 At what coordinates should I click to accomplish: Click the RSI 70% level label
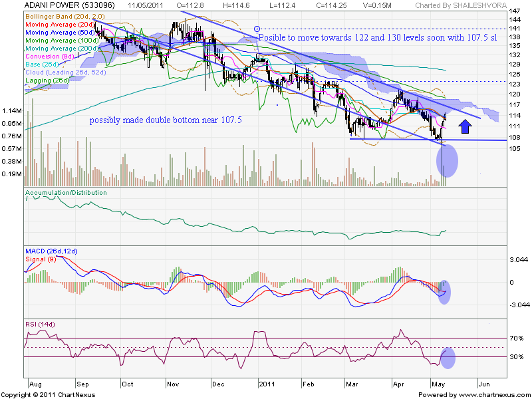[517, 338]
